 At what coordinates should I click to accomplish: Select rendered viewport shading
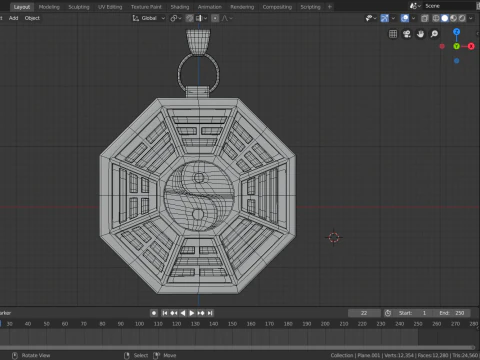click(x=462, y=18)
